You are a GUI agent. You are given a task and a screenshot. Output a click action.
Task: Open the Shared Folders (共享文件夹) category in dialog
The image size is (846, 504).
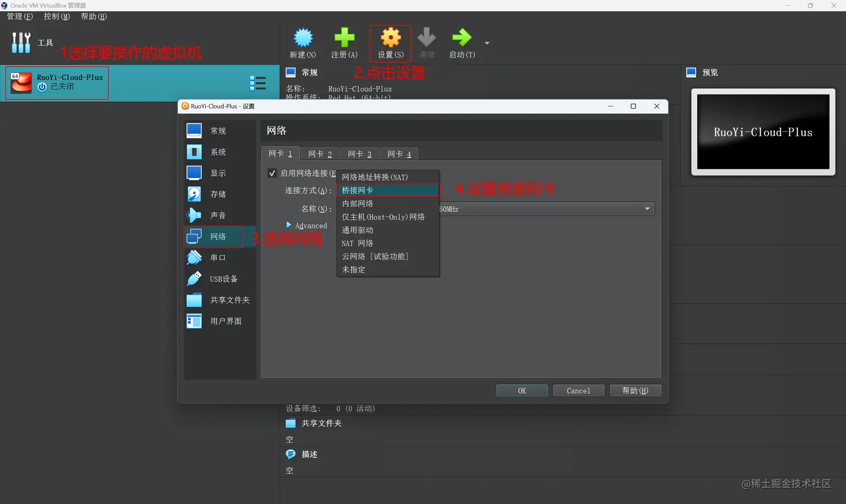pos(219,300)
